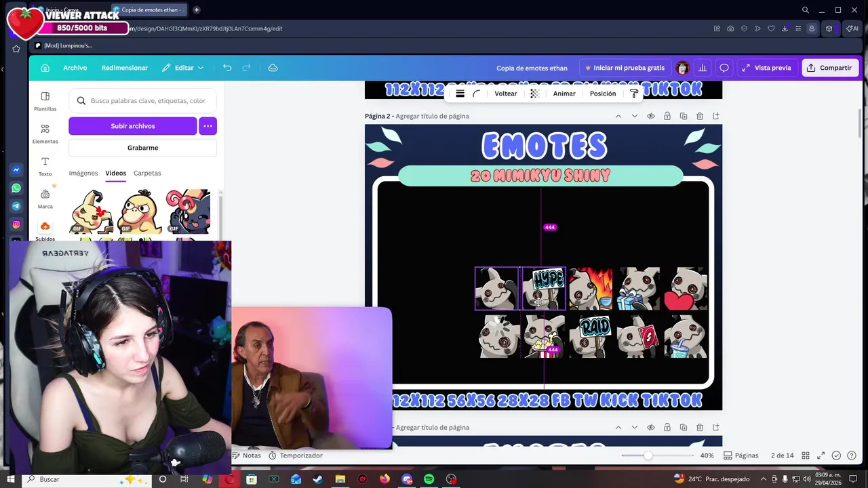868x488 pixels.
Task: Open Editar mode dropdown
Action: 183,68
